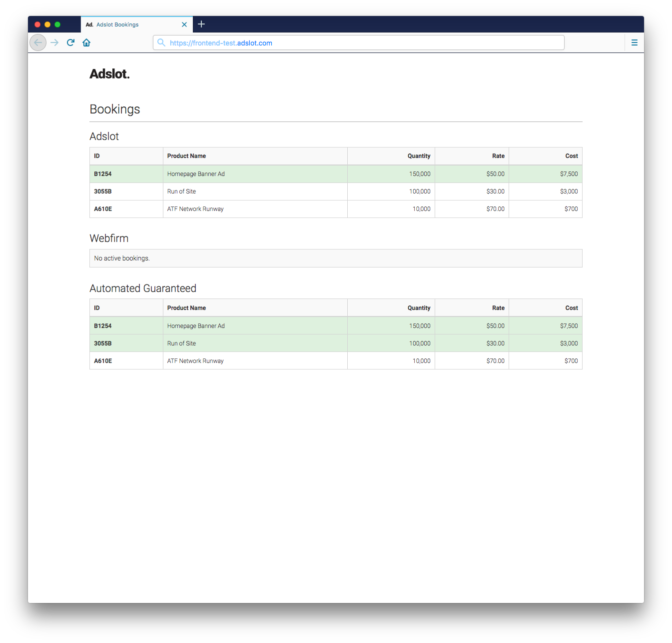This screenshot has width=672, height=643.
Task: Open the hamburger menu on the right
Action: point(635,42)
